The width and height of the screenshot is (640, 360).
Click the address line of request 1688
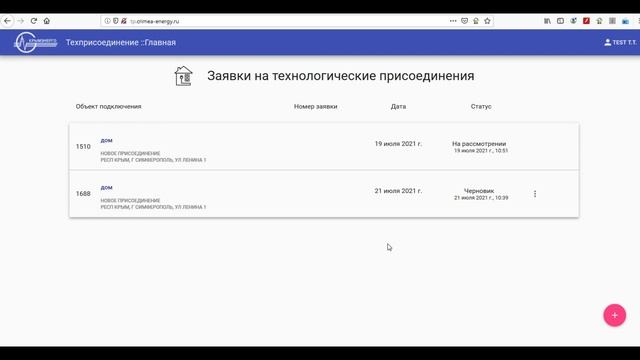point(153,207)
